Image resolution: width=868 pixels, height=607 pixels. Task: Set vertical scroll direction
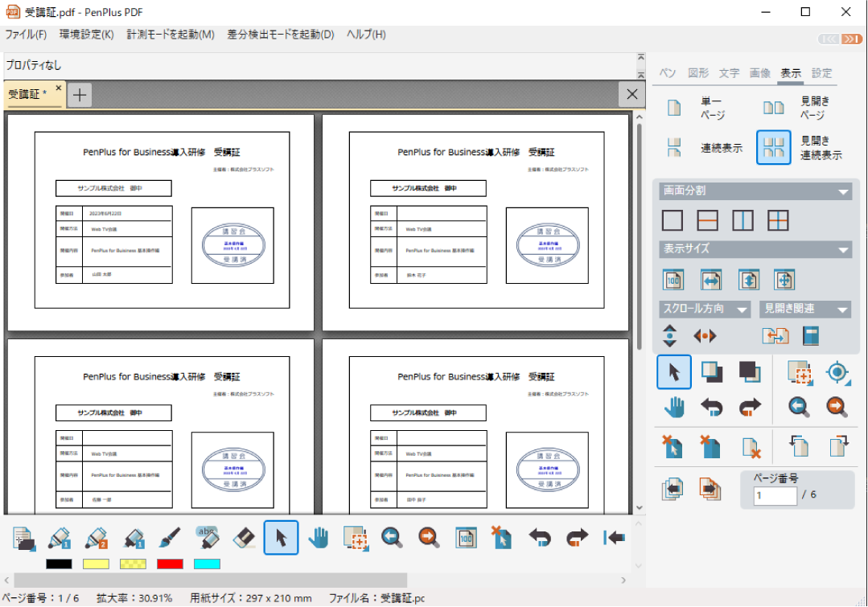(x=669, y=336)
